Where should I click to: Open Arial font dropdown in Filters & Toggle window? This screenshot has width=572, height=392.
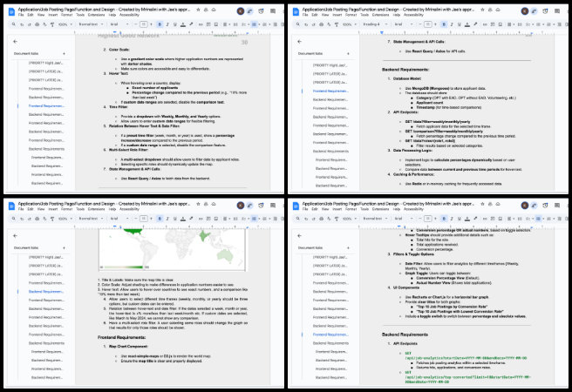click(x=404, y=219)
